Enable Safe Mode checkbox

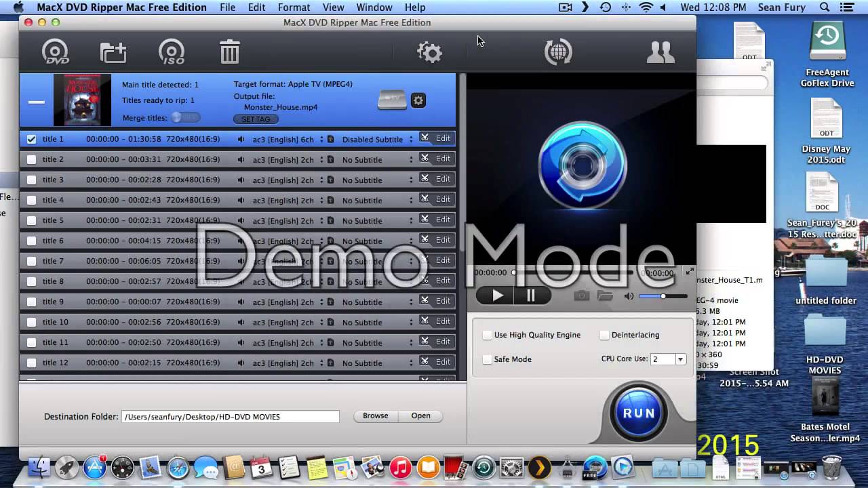(487, 359)
